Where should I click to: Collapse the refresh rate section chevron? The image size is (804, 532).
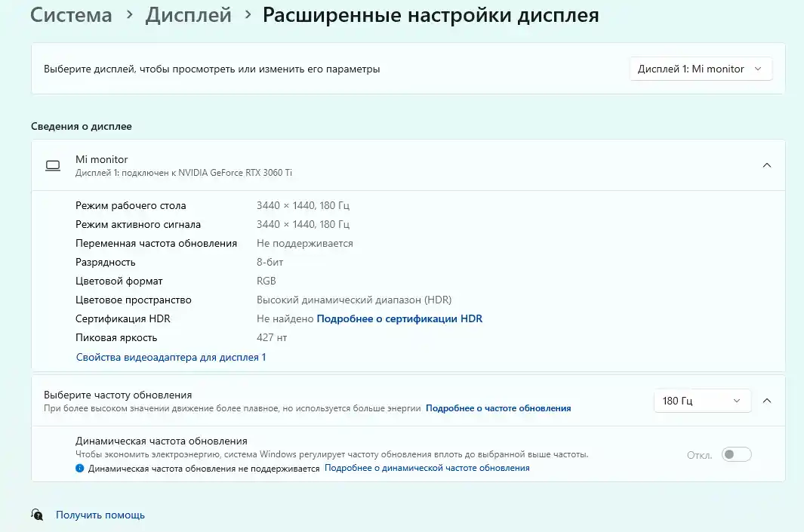(x=766, y=401)
